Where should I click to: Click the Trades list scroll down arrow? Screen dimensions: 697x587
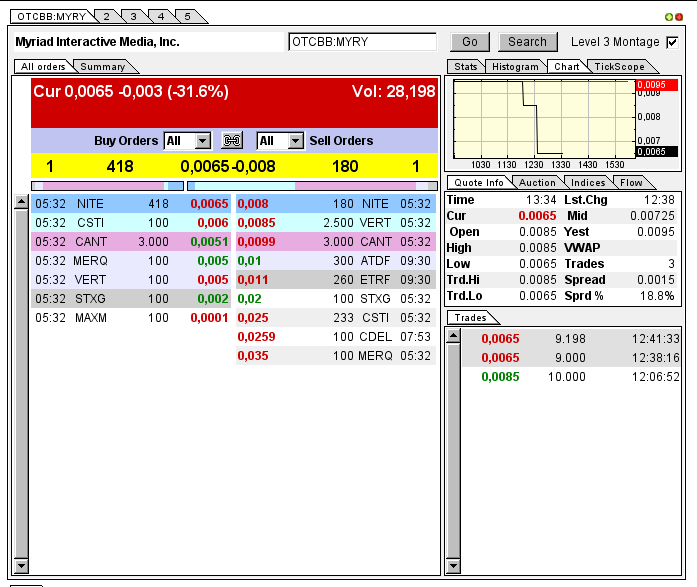click(x=453, y=566)
